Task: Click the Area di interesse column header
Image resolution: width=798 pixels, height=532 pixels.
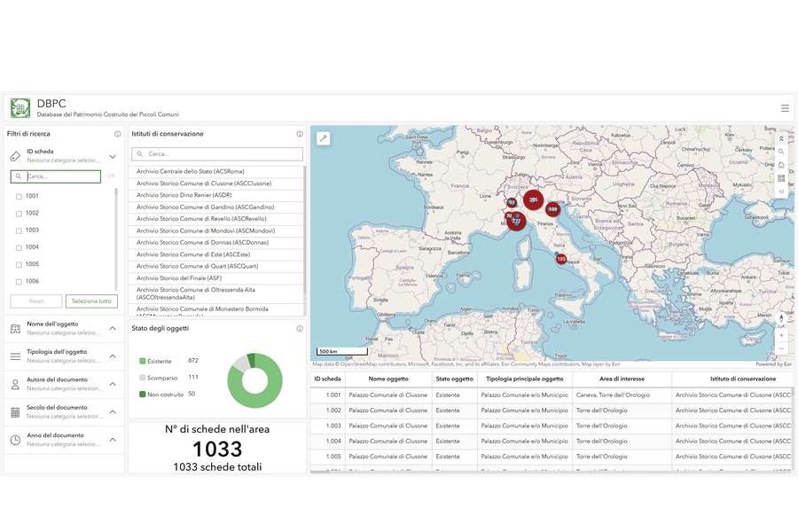Action: click(622, 379)
